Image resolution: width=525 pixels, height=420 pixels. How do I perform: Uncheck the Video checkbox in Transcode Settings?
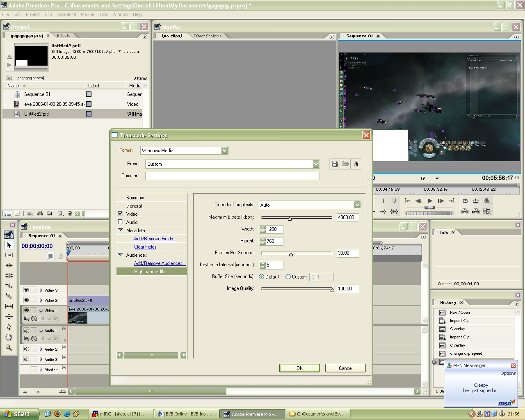121,214
